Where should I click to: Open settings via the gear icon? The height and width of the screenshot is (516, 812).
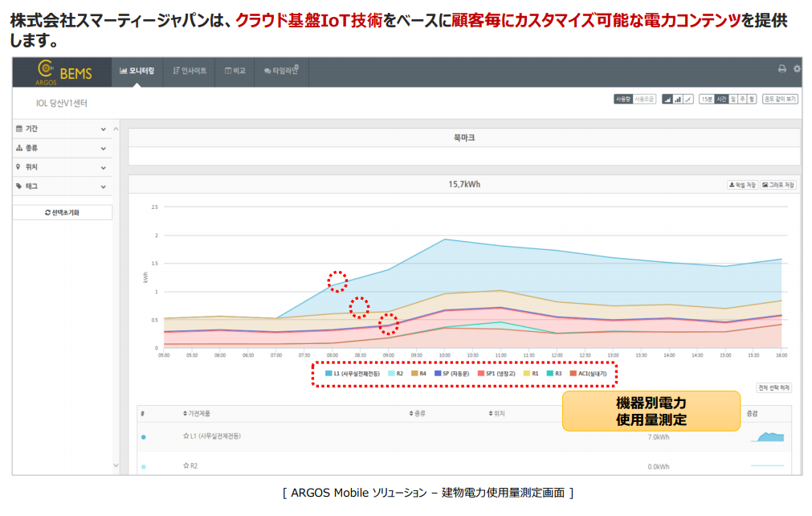pyautogui.click(x=797, y=69)
